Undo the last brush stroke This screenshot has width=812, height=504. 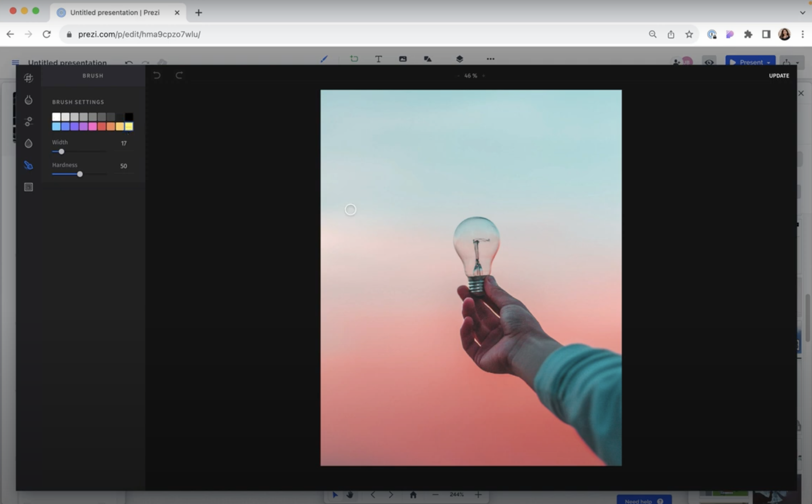point(157,76)
